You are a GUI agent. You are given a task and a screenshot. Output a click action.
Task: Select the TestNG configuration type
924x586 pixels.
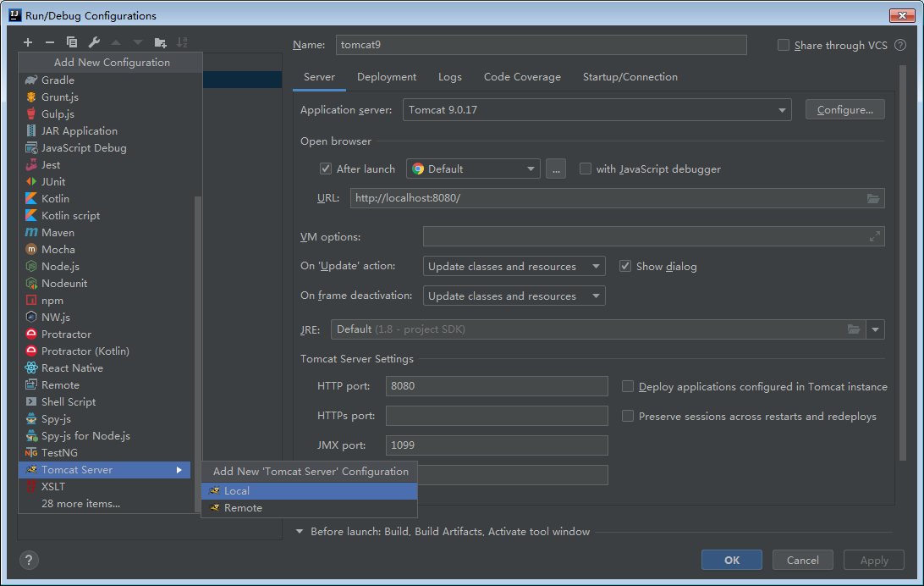(105, 453)
